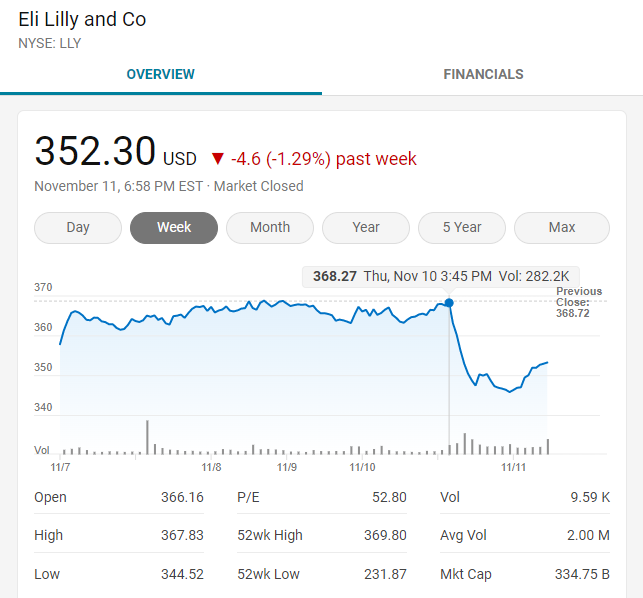The width and height of the screenshot is (643, 598).
Task: Click the NYSE: LLY ticker text
Action: 50,43
